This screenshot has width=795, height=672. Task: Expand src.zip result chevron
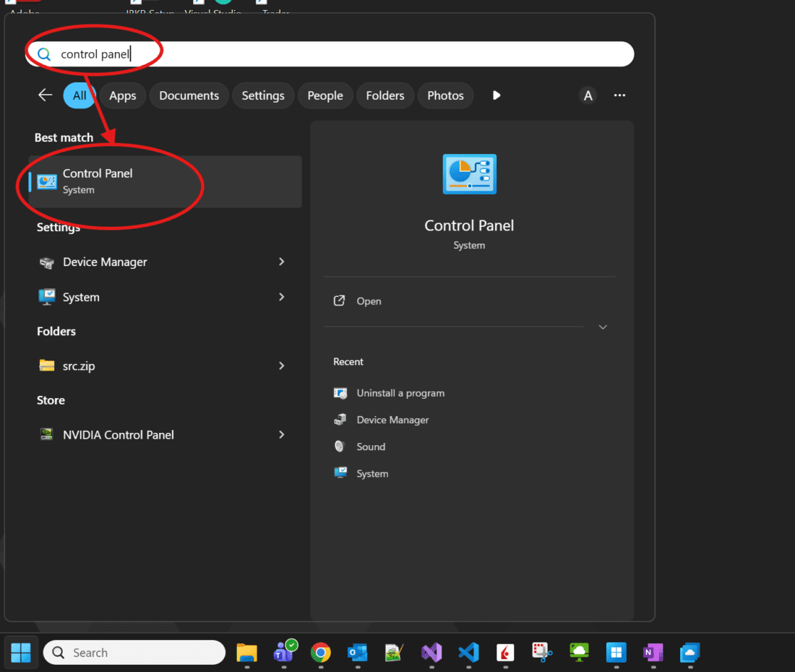(281, 366)
